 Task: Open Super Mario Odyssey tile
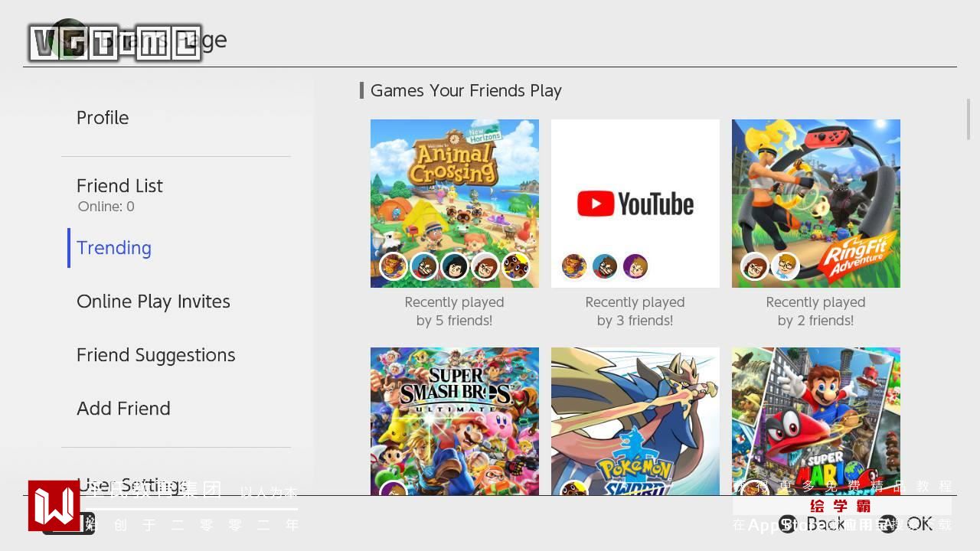coord(816,421)
